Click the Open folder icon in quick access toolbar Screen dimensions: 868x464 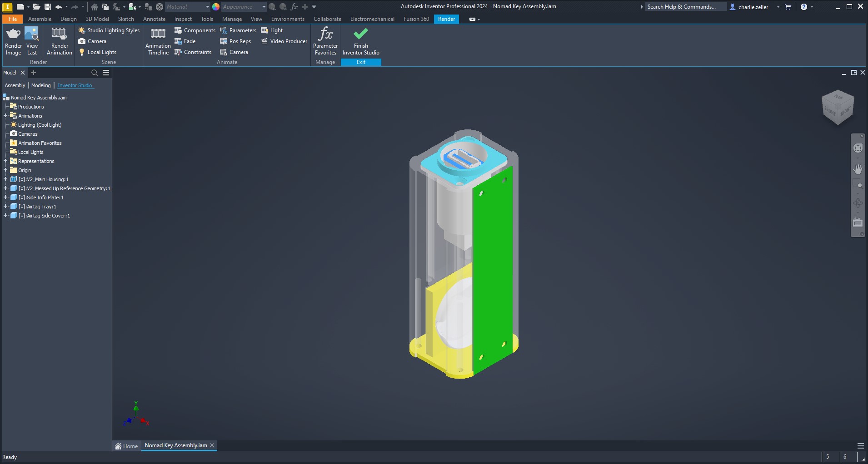pyautogui.click(x=36, y=7)
